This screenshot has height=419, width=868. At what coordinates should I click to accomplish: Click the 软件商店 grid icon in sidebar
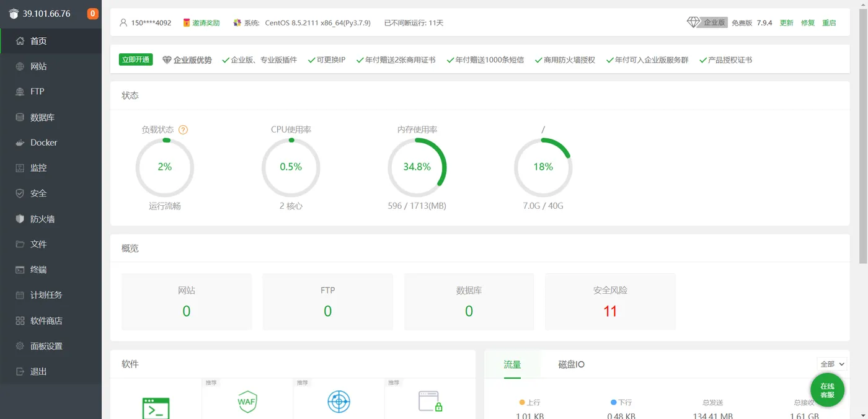[x=20, y=320]
